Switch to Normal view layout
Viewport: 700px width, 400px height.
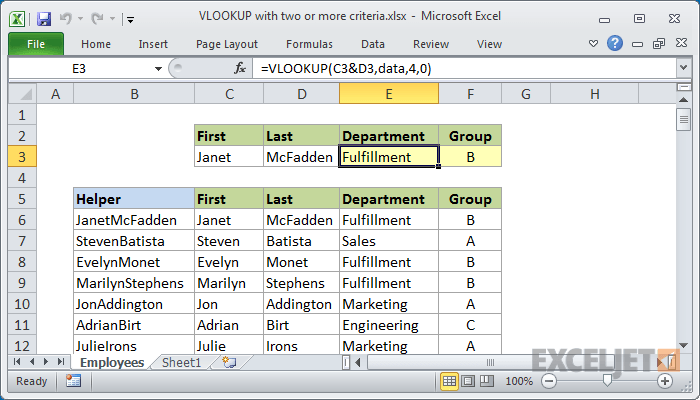click(x=450, y=381)
